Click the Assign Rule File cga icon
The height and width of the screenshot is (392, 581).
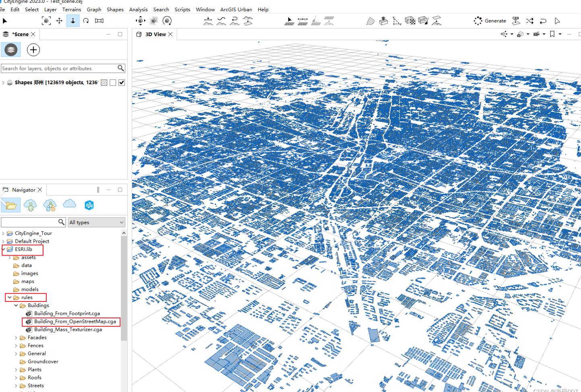coord(516,21)
